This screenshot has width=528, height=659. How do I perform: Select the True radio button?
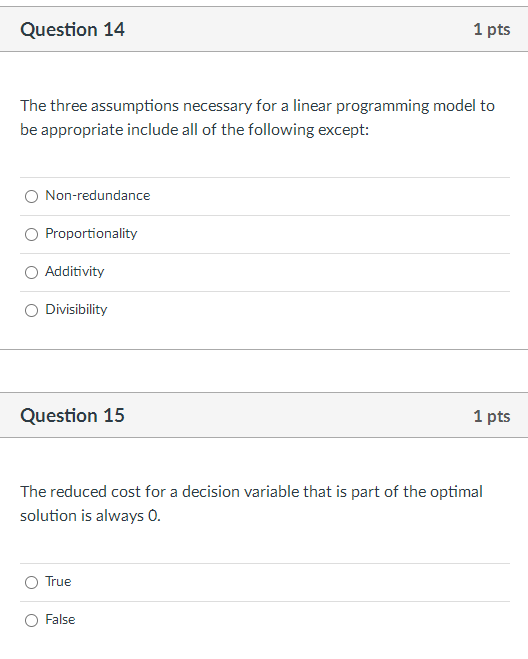tap(31, 582)
